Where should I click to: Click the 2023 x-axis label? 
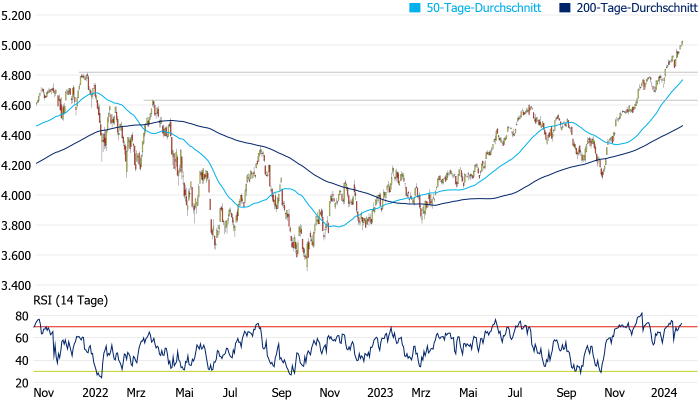coord(380,393)
